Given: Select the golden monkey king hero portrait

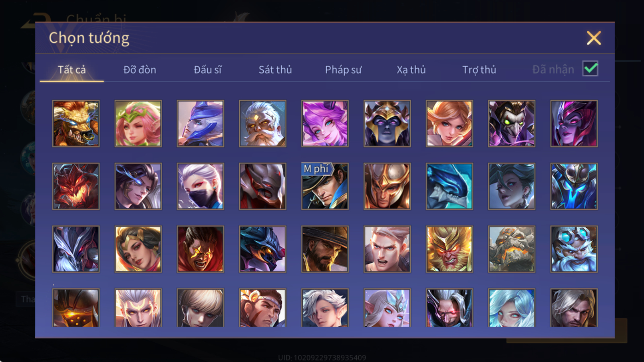Looking at the screenshot, I should pyautogui.click(x=449, y=249).
